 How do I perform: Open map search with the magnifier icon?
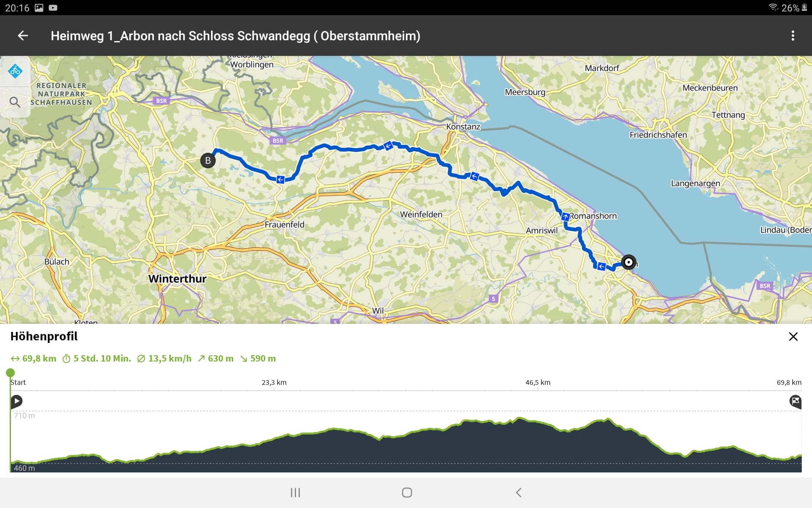coord(15,102)
